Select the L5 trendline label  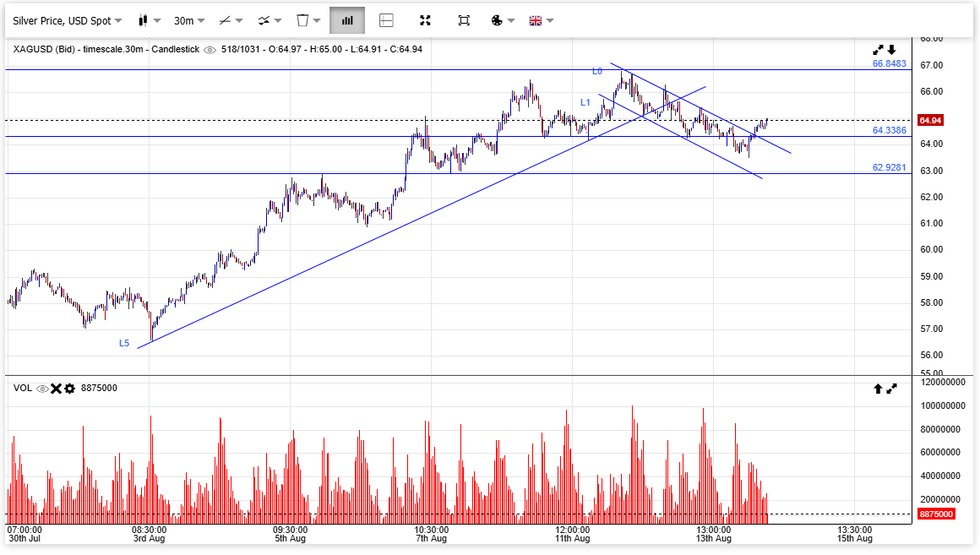123,343
